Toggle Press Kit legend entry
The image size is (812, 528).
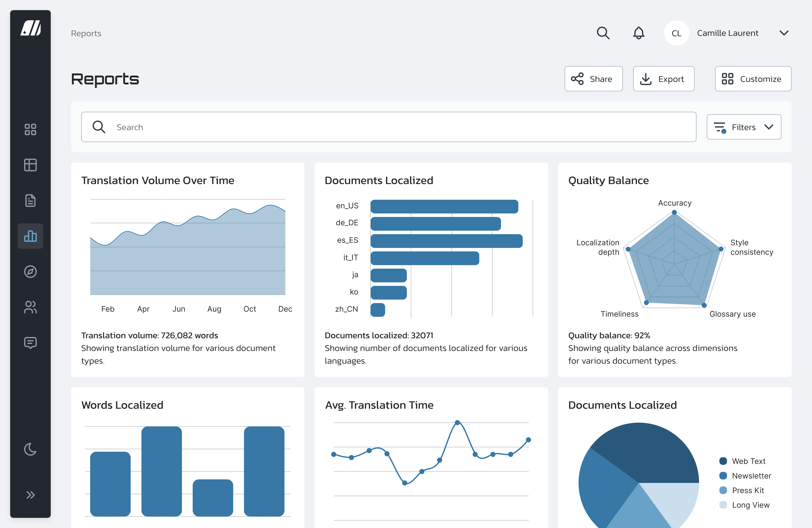[742, 490]
